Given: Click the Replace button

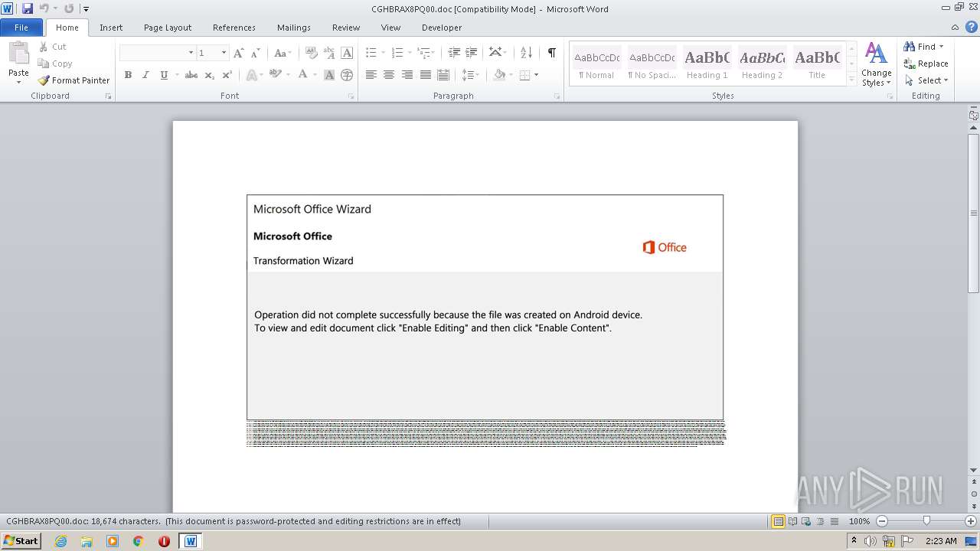Looking at the screenshot, I should tap(926, 64).
